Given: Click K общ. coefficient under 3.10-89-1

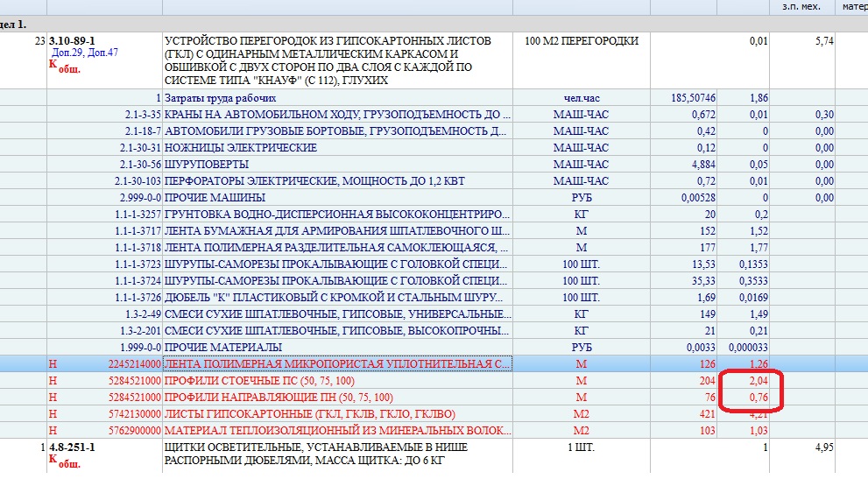Looking at the screenshot, I should point(65,67).
